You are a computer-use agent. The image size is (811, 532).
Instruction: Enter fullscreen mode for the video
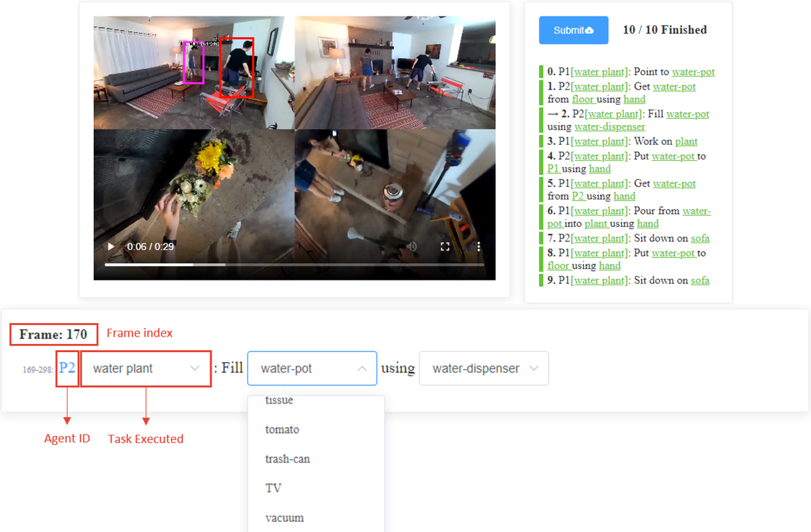[x=445, y=247]
